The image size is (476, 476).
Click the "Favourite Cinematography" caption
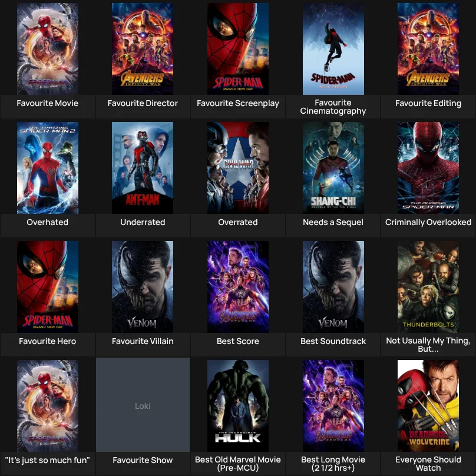click(333, 107)
